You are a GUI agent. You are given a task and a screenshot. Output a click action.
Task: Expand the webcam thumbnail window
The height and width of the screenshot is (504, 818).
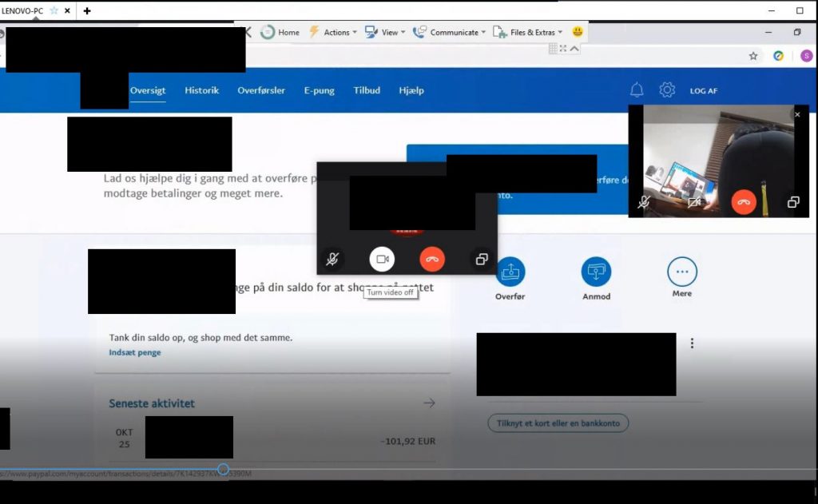793,202
